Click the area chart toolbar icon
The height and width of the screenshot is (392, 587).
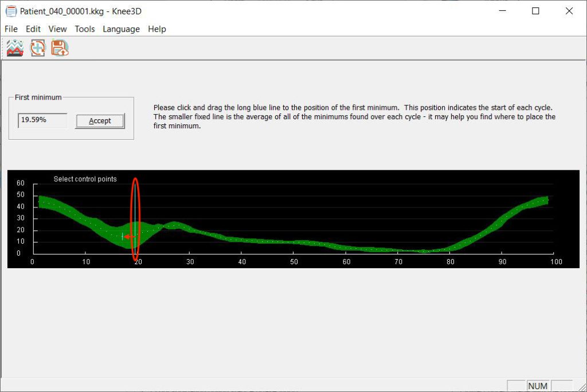[15, 48]
